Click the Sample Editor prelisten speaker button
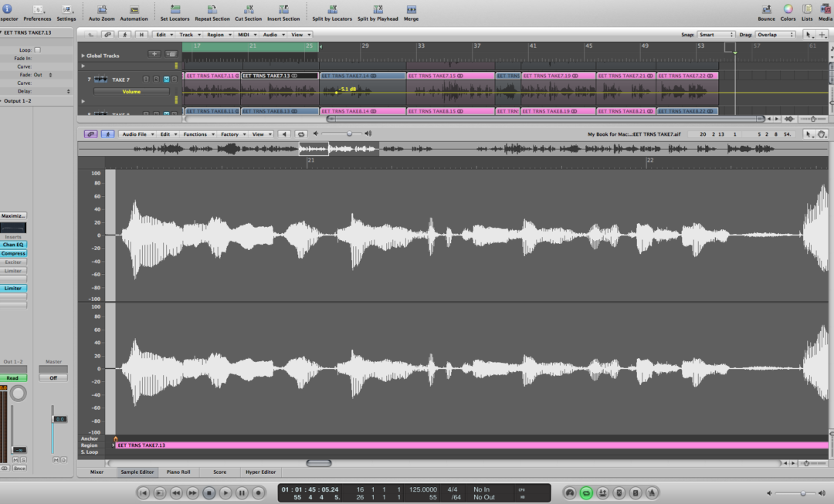834x504 pixels. pos(284,134)
